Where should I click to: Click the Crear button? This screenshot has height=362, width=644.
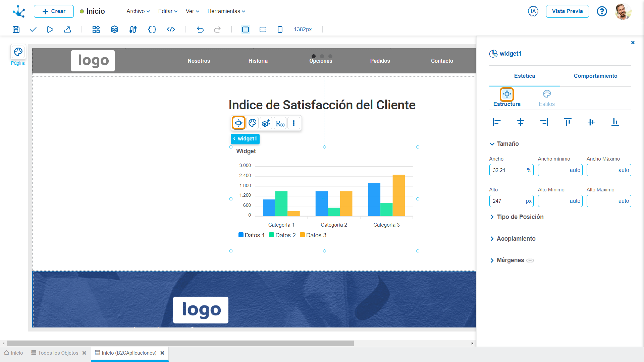pyautogui.click(x=54, y=11)
